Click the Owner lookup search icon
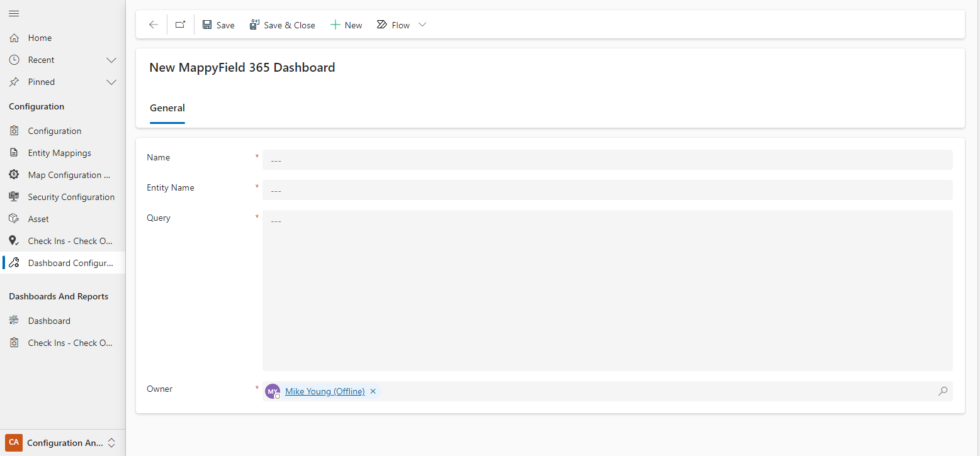980x456 pixels. pos(943,391)
